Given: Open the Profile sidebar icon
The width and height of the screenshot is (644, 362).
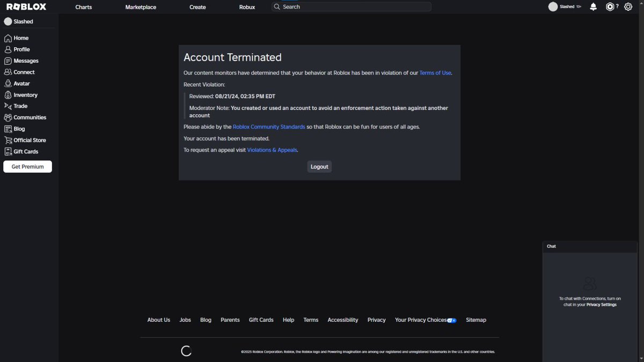Looking at the screenshot, I should [8, 49].
